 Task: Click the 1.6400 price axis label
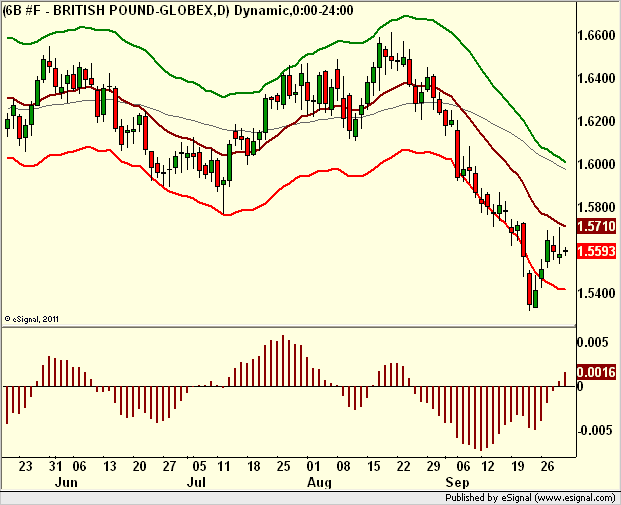point(596,78)
